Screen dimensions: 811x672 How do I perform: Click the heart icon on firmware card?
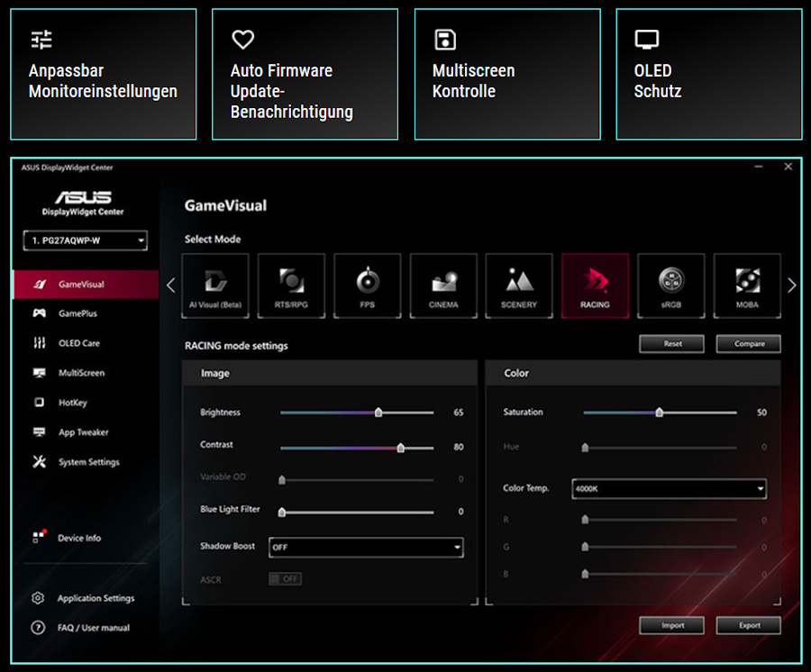[242, 40]
